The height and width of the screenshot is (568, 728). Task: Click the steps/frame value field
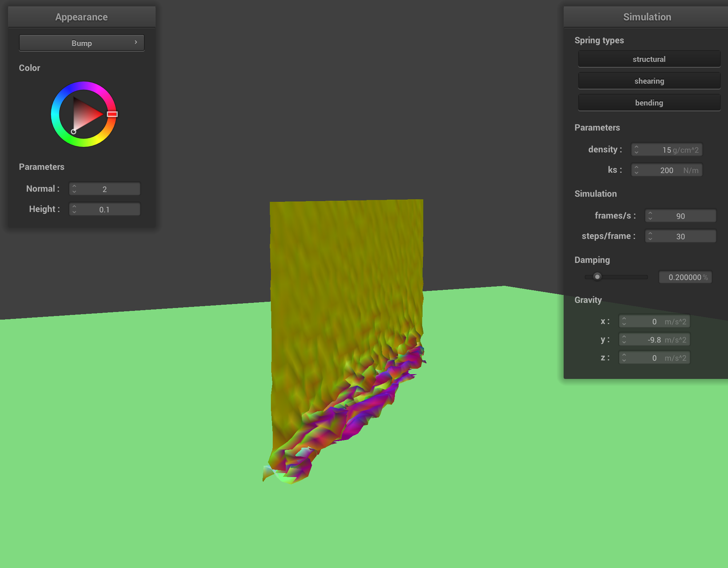pos(681,236)
